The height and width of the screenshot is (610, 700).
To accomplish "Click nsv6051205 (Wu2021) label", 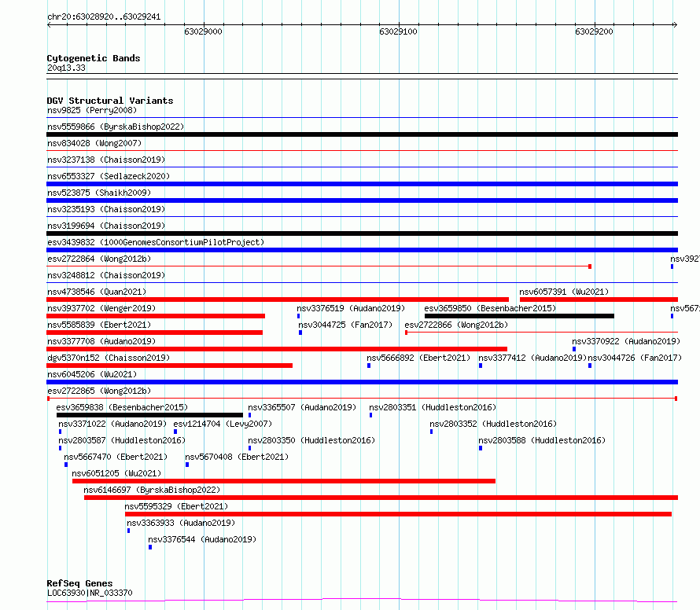I will coord(116,473).
